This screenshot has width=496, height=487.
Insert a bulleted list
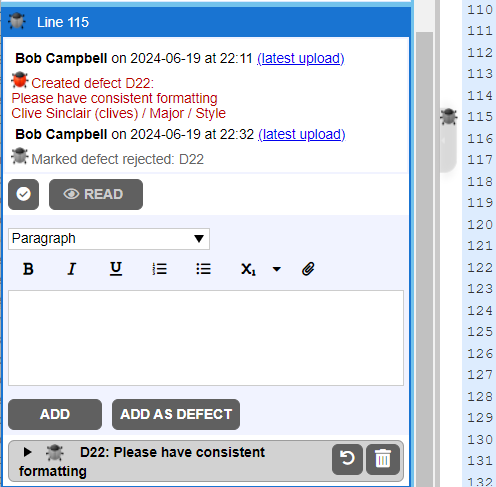(203, 269)
